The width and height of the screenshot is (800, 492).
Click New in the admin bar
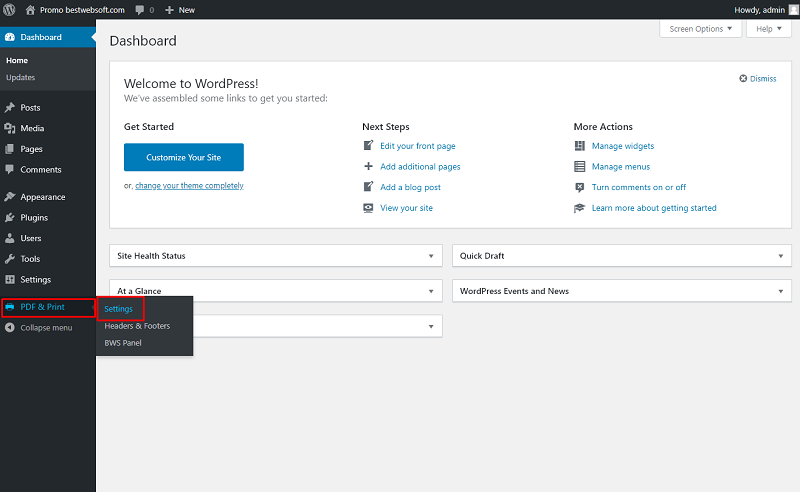click(187, 10)
